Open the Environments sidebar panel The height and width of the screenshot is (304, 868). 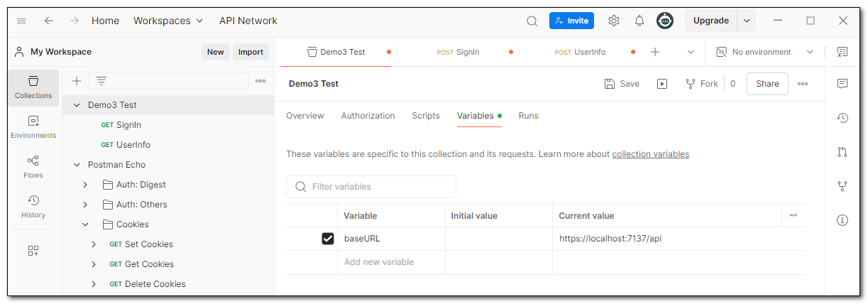point(33,128)
